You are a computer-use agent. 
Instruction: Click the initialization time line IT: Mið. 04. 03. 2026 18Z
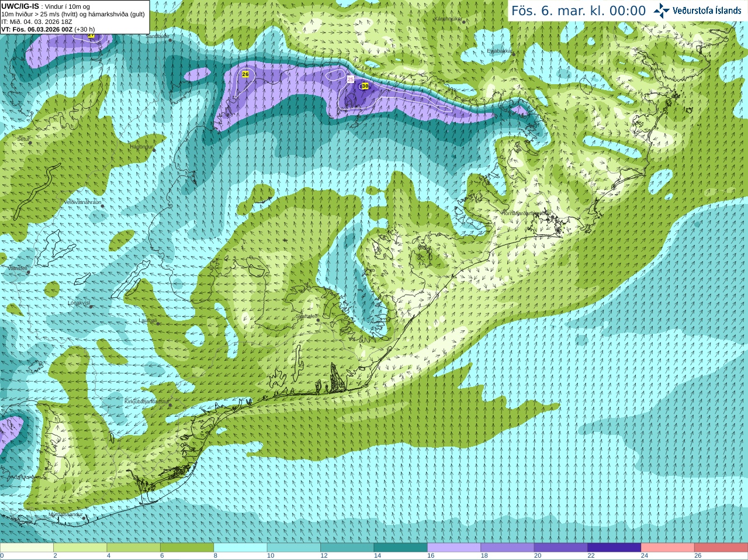37,22
